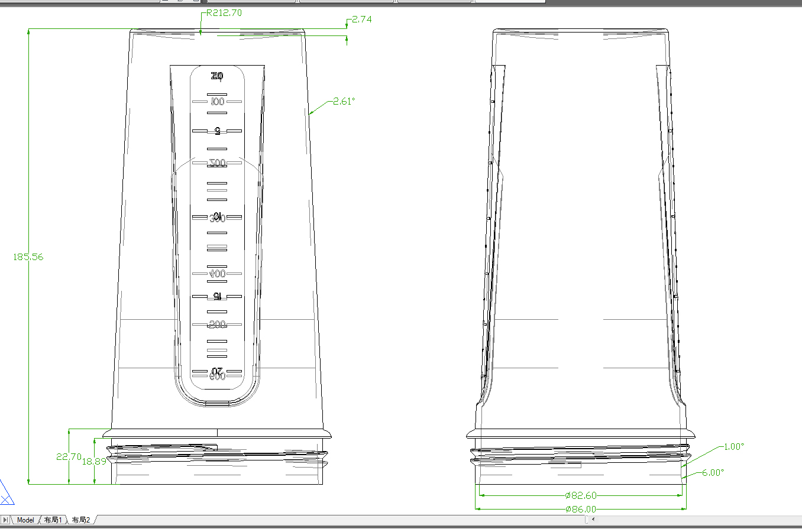This screenshot has height=532, width=802.
Task: Click the blue UCS triangle icon
Action: click(x=5, y=494)
